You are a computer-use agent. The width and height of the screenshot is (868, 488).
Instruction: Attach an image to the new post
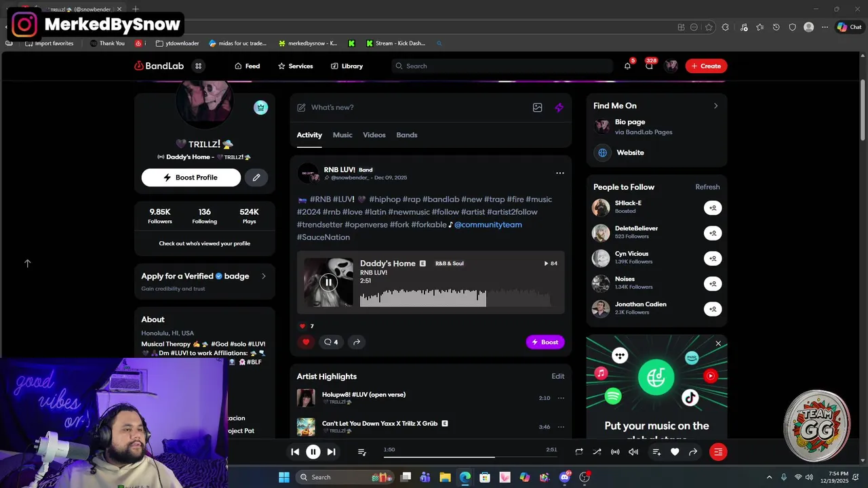coord(537,108)
